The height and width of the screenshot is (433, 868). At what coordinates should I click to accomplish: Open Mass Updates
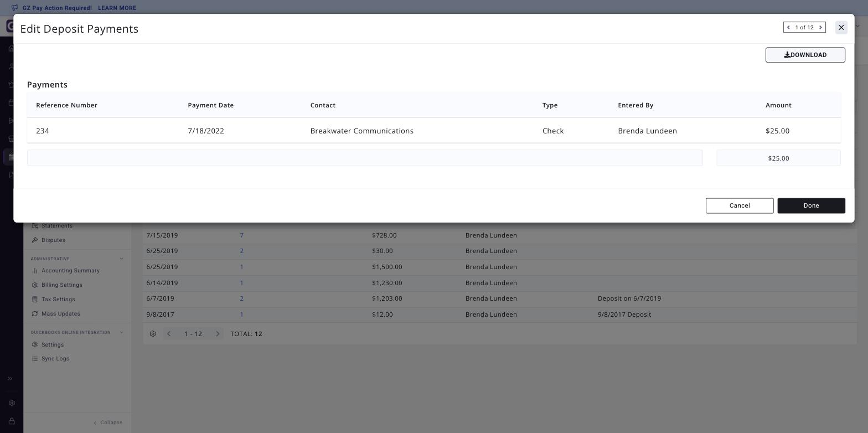(60, 314)
